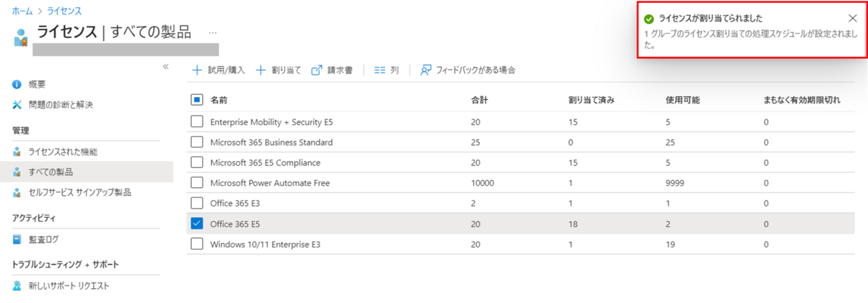
Task: Sort by 使用可能 column header
Action: pyautogui.click(x=682, y=100)
